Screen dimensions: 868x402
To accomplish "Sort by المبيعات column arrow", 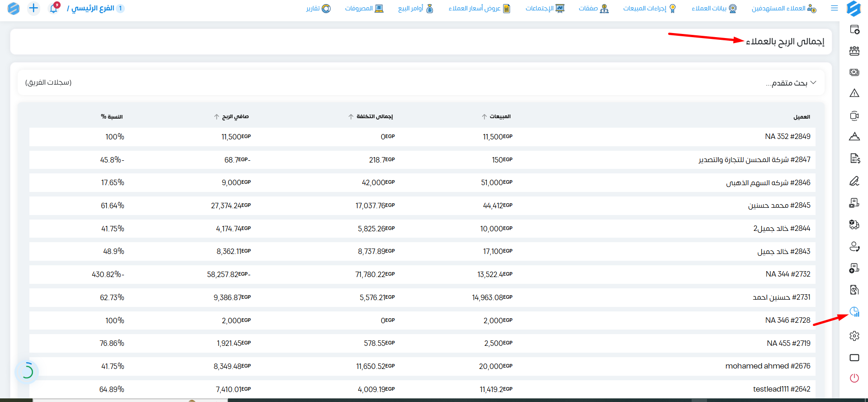I will [484, 117].
